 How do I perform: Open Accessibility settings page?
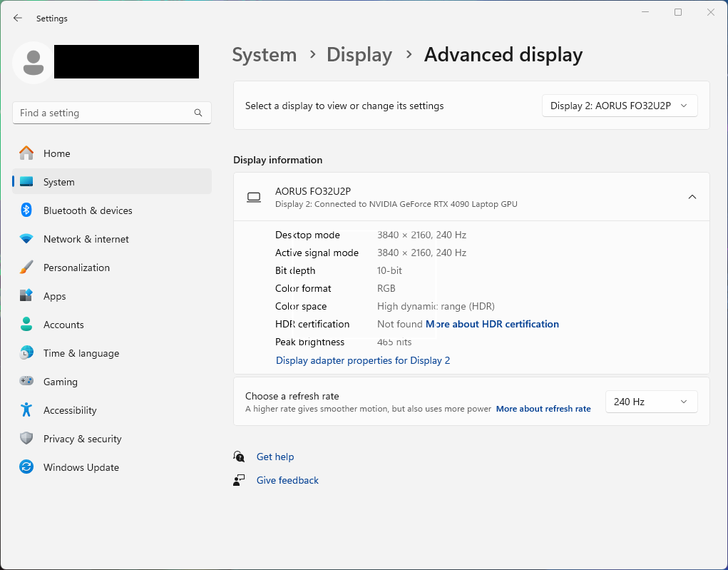click(112, 410)
